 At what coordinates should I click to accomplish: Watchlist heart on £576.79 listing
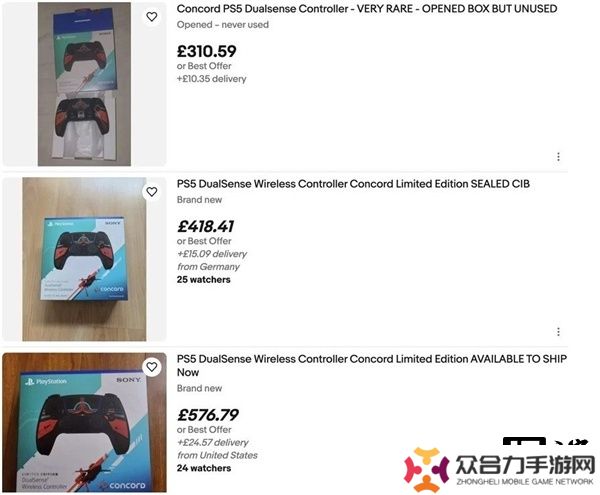pos(152,367)
